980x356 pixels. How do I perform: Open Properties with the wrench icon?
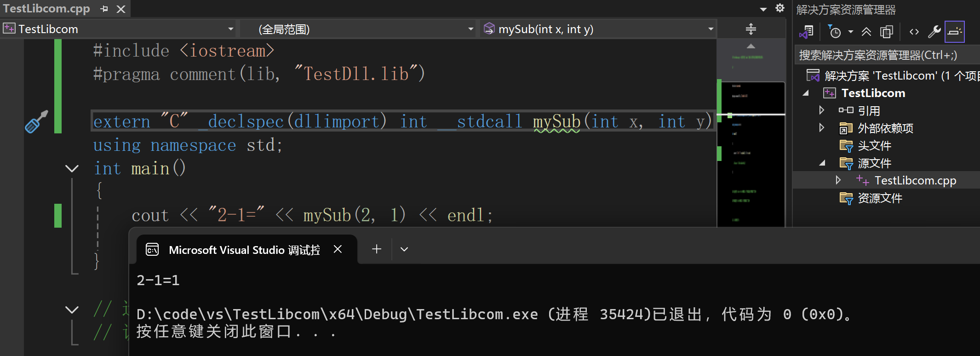(x=934, y=32)
